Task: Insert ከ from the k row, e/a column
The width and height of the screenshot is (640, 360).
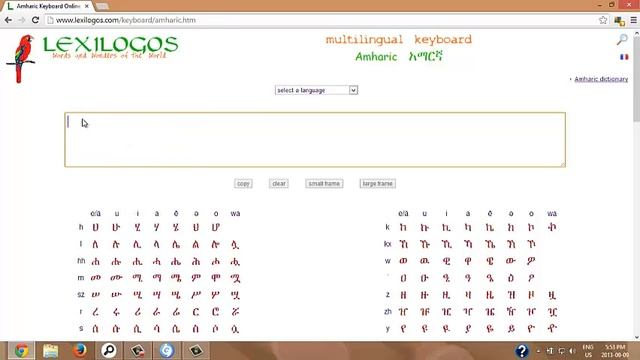Action: 403,227
